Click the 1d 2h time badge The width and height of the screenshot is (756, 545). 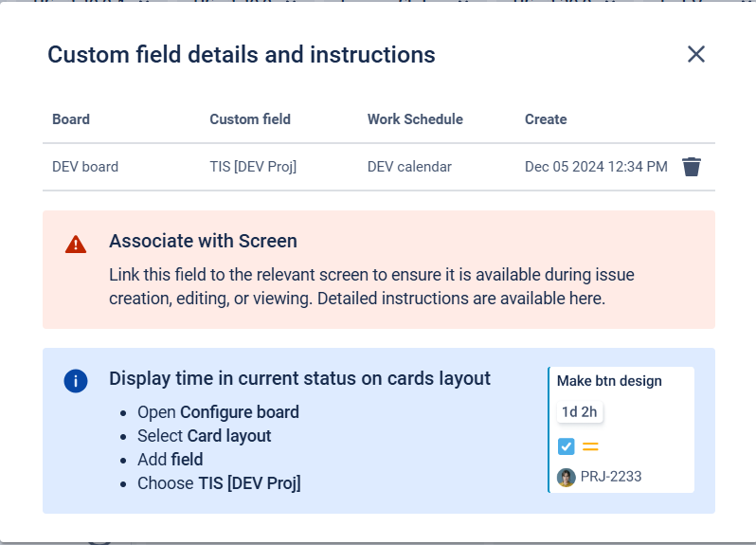coord(580,412)
